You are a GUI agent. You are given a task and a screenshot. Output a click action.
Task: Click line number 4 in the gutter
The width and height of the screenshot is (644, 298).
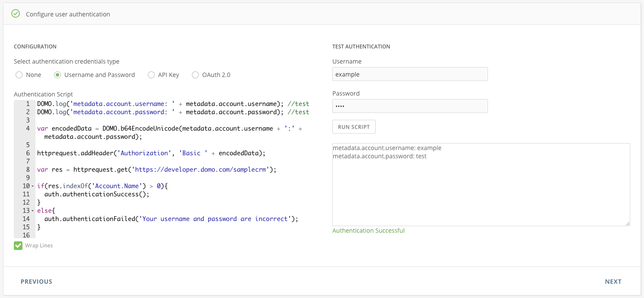point(28,128)
